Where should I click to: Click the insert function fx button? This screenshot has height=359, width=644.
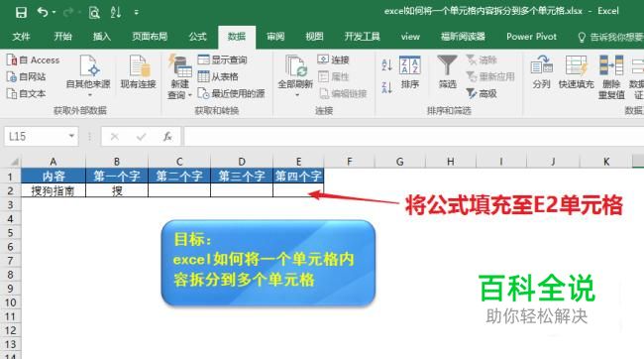[x=167, y=137]
